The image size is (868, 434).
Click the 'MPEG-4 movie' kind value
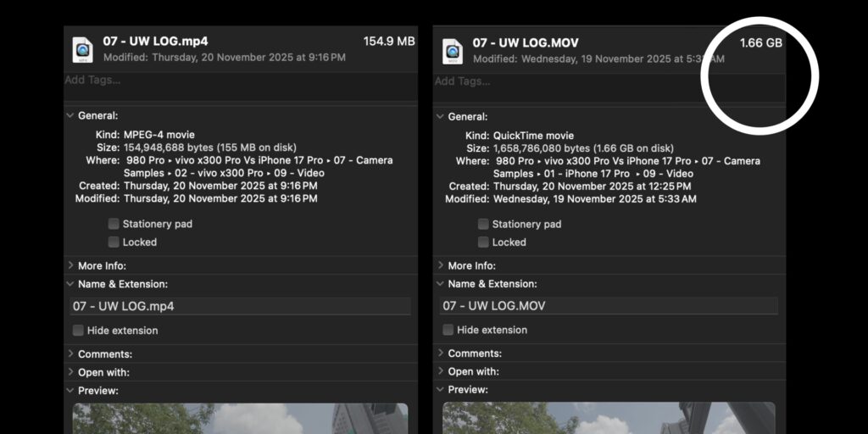pos(159,135)
